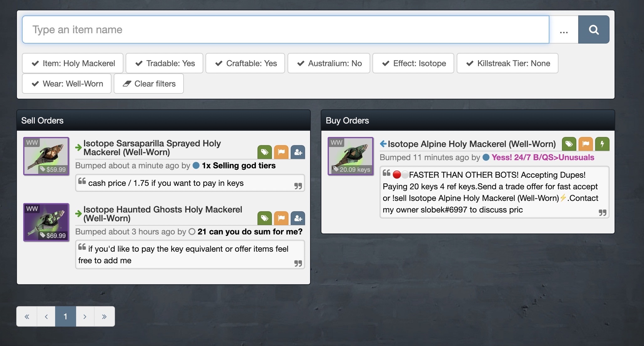Click orange flag icon on Alpine buy order
644x346 pixels.
coord(585,144)
